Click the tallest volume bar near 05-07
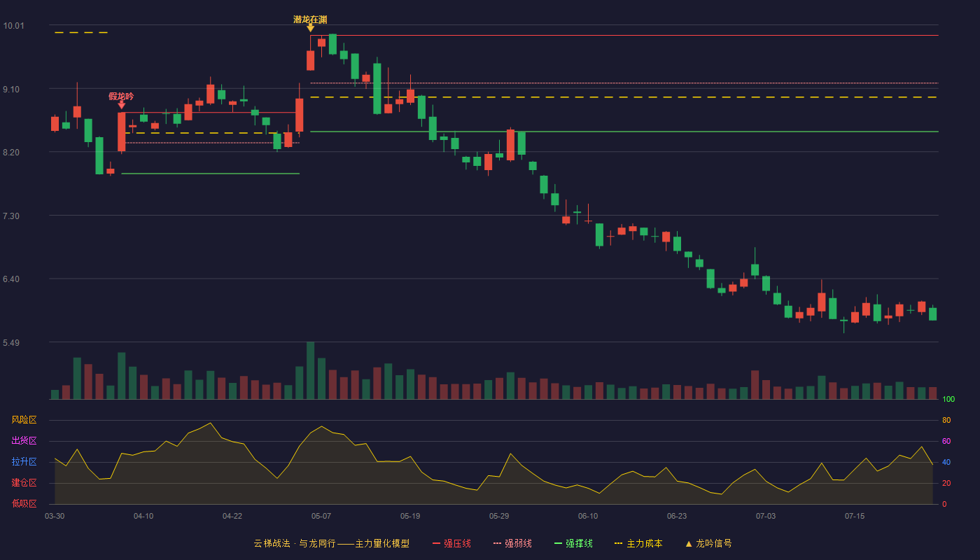Viewport: 980px width, 560px height. (310, 370)
